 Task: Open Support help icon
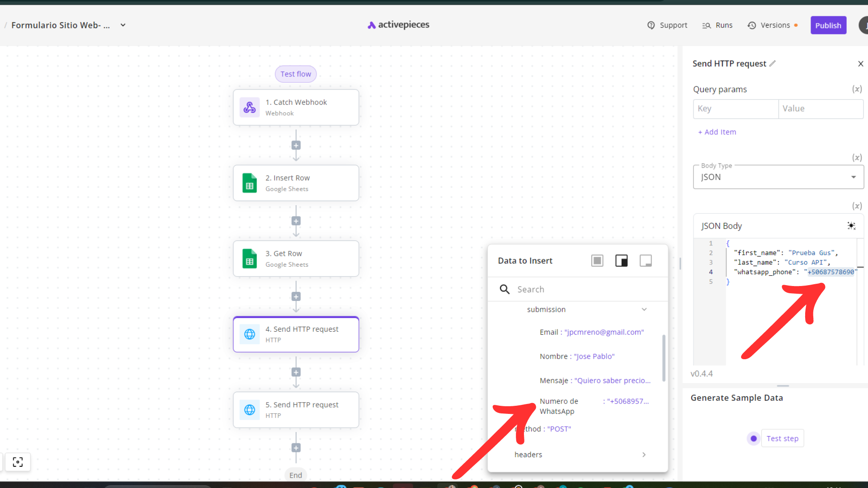pos(651,25)
